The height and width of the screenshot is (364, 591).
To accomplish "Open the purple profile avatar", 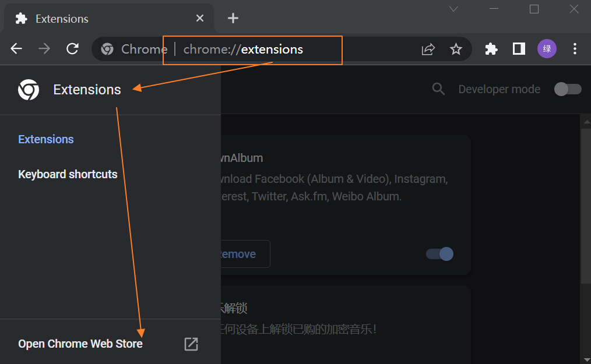I will (547, 49).
